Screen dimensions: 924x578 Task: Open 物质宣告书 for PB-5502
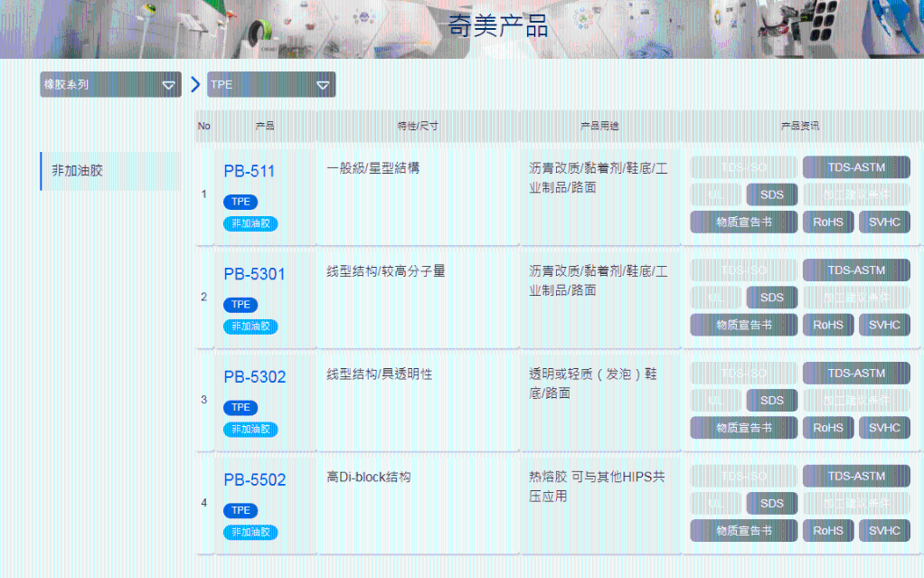(x=744, y=531)
